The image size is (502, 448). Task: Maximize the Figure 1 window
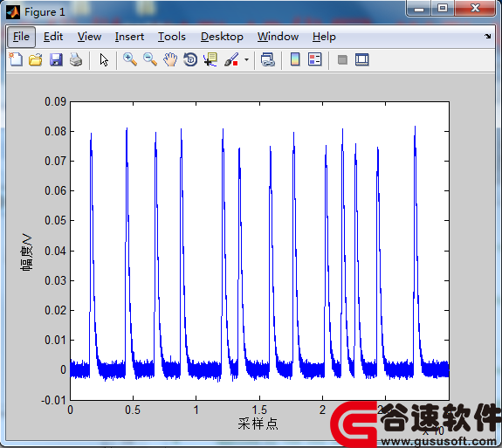[443, 8]
